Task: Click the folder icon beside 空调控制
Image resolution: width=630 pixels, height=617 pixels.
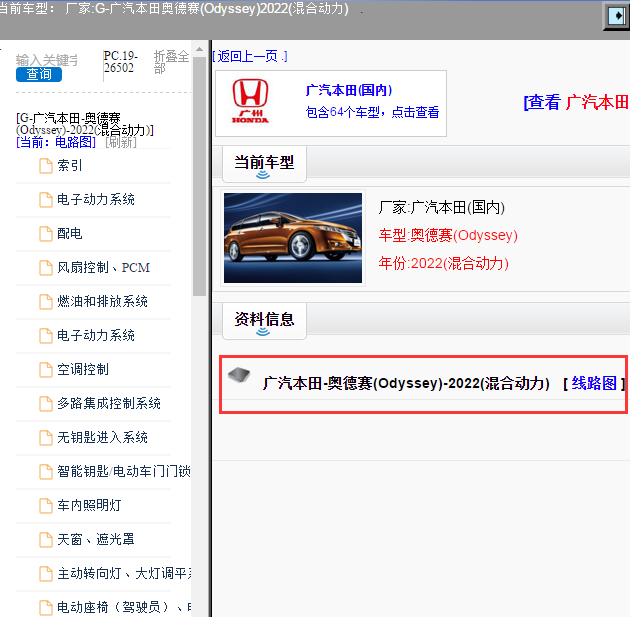Action: pos(46,370)
